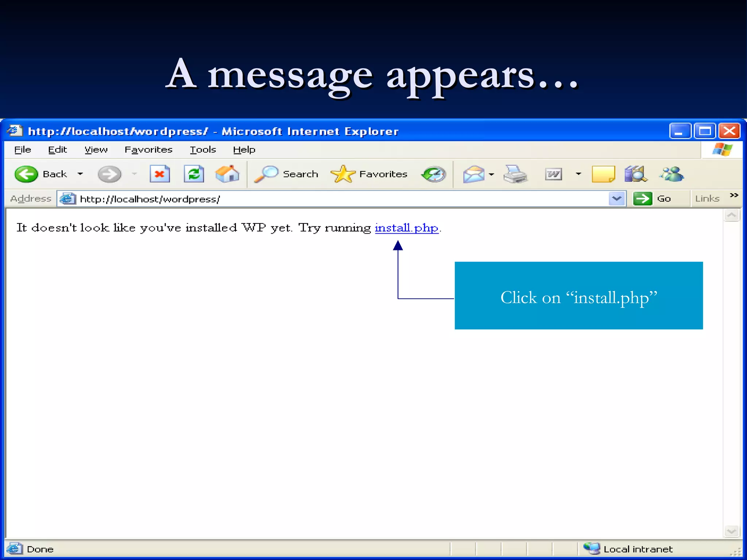Viewport: 747px width, 560px height.
Task: Open the Favorites star toolbar button
Action: point(369,174)
